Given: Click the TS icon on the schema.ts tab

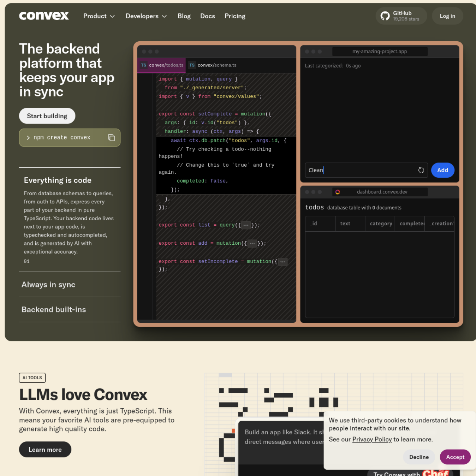Looking at the screenshot, I should (192, 65).
